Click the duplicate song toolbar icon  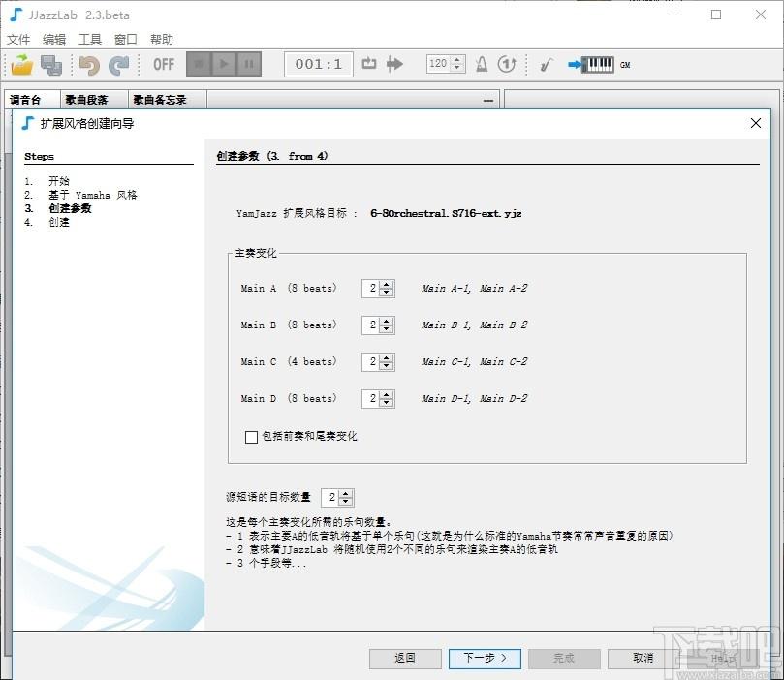[x=51, y=65]
